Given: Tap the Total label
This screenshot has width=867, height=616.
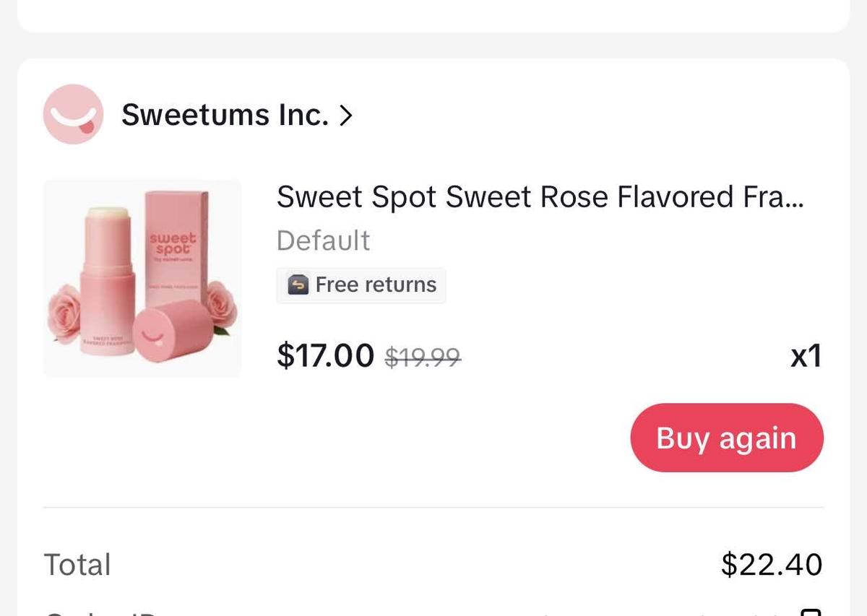Looking at the screenshot, I should tap(77, 565).
